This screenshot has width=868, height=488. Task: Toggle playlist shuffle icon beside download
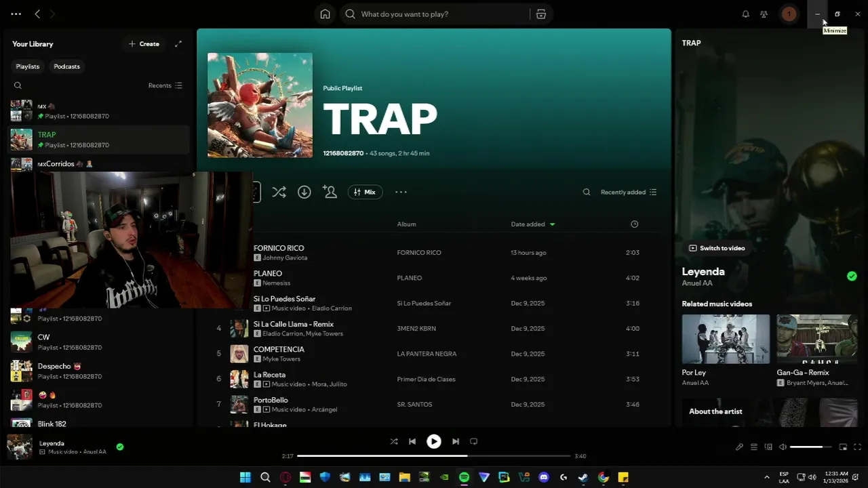(x=279, y=192)
